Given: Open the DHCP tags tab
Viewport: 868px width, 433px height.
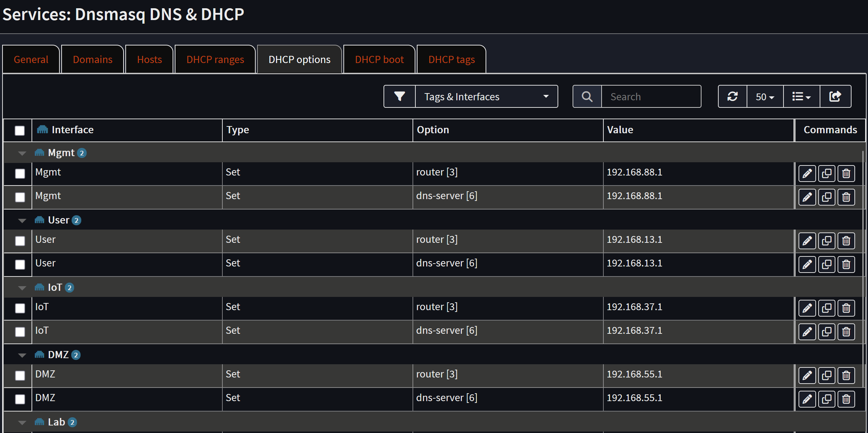Looking at the screenshot, I should point(451,59).
